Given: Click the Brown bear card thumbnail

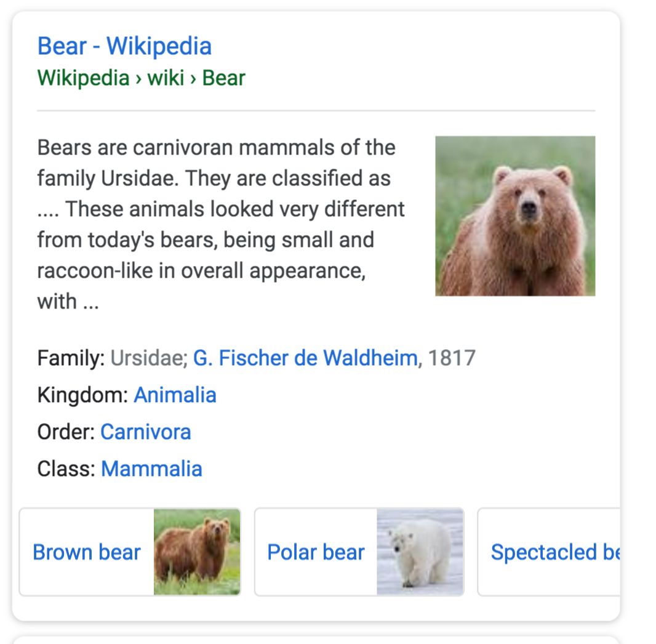Looking at the screenshot, I should 197,552.
